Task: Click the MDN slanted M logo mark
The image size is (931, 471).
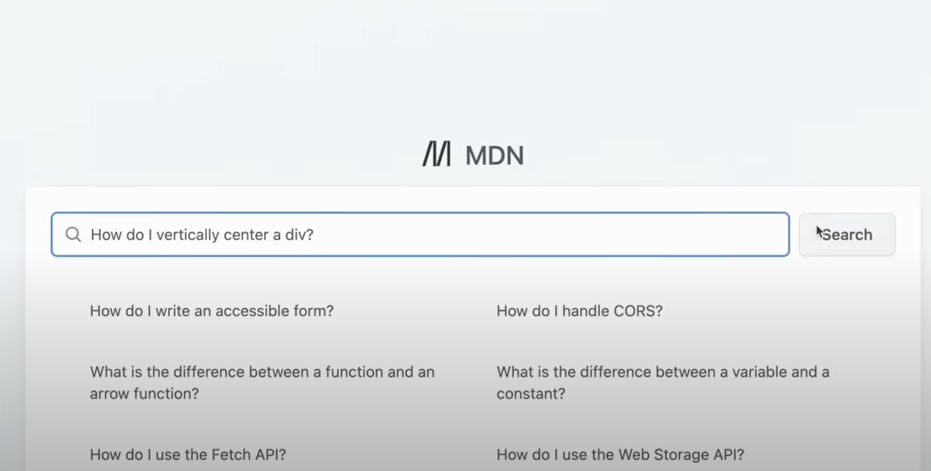Action: pos(436,154)
